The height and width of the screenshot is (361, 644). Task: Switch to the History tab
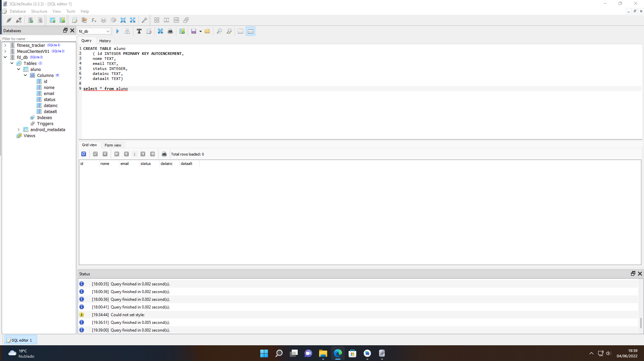pos(105,40)
